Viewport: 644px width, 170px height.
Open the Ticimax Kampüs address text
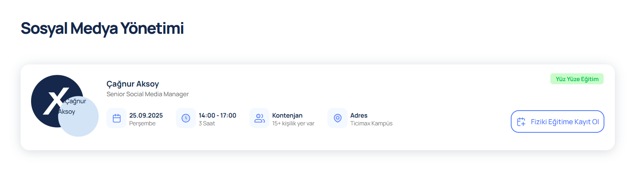click(371, 123)
